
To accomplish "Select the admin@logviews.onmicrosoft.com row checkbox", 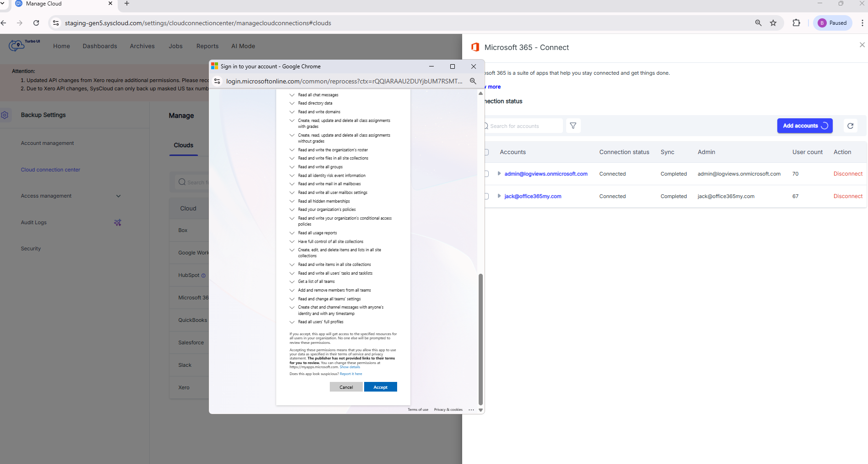I will 487,174.
